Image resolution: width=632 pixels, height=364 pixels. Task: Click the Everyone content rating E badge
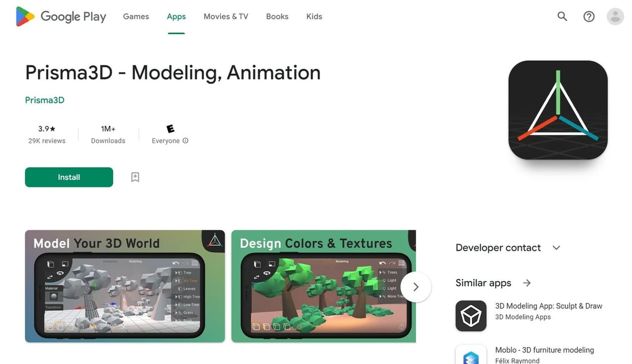tap(170, 129)
